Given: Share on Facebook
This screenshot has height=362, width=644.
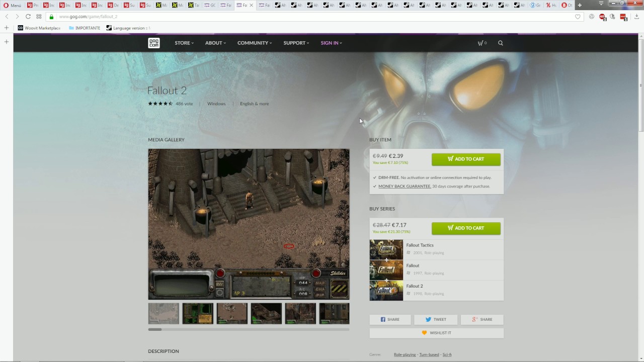Looking at the screenshot, I should point(390,319).
